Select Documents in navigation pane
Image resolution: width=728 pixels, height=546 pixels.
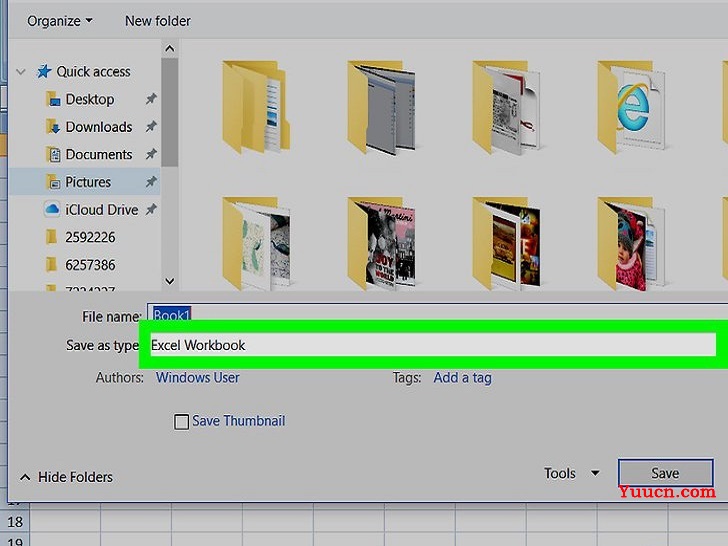(x=99, y=154)
